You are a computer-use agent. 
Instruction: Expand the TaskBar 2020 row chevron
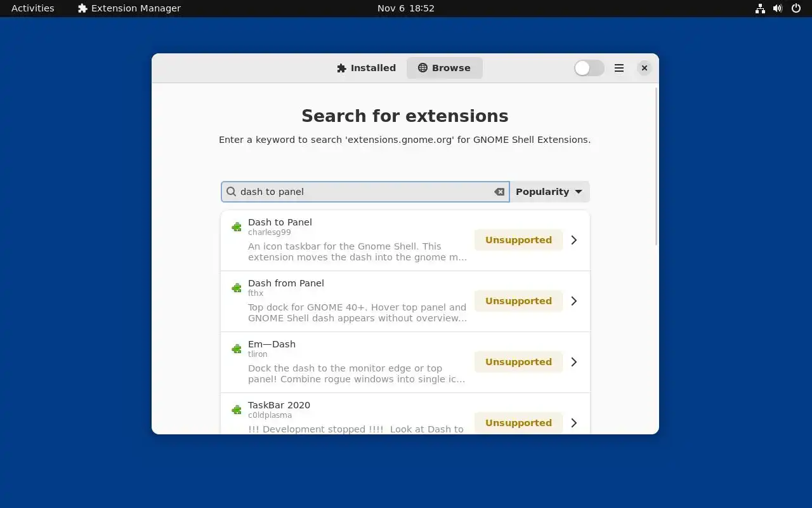coord(574,423)
